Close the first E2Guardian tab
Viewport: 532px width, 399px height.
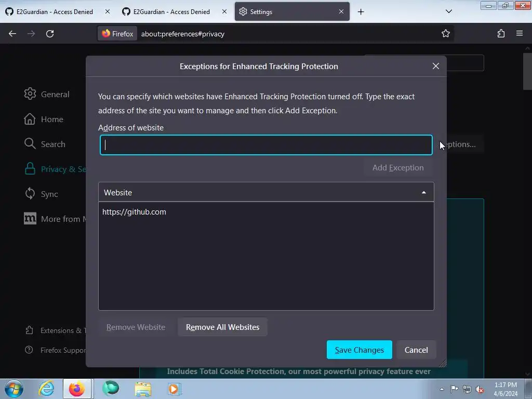coord(108,11)
